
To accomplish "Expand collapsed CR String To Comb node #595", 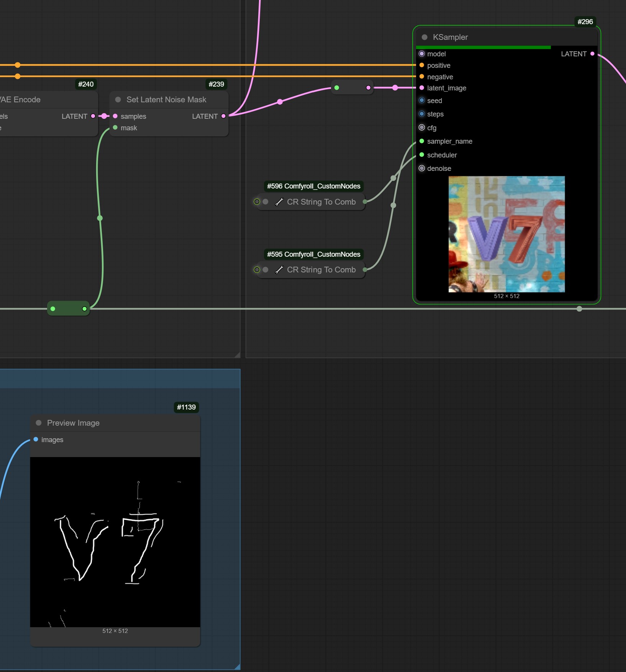I will point(265,270).
